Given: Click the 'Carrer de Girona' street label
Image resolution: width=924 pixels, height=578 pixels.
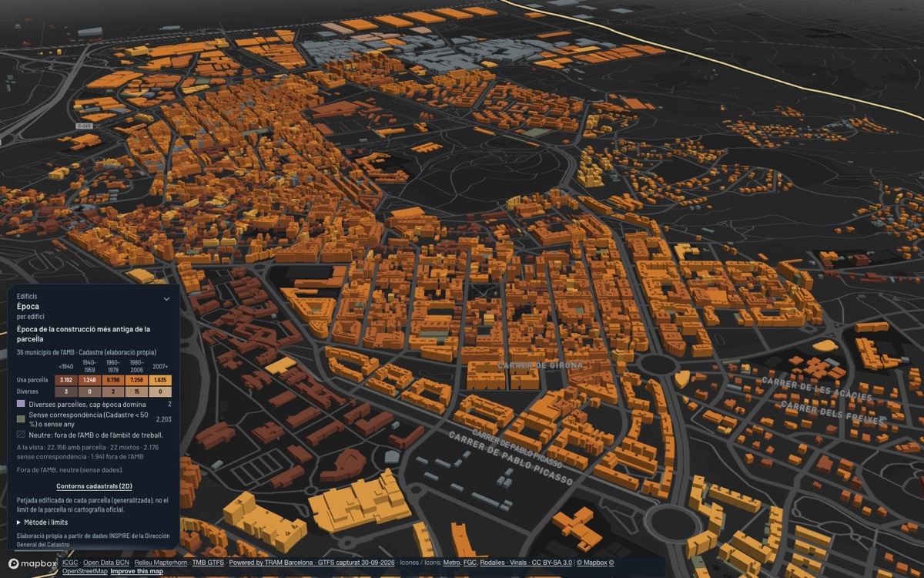Looking at the screenshot, I should pyautogui.click(x=541, y=365).
